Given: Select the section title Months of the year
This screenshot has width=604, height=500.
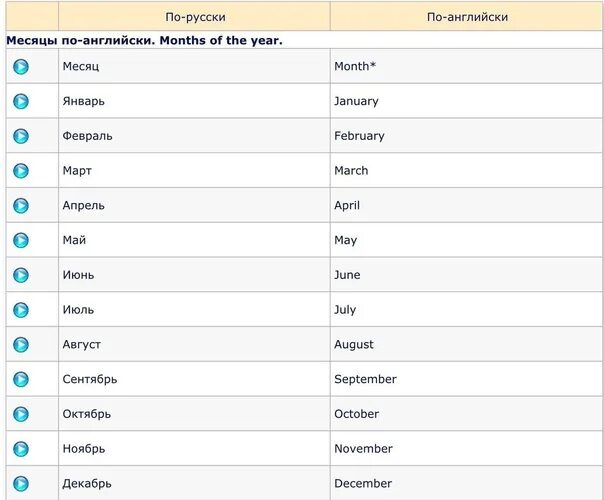Looking at the screenshot, I should (x=144, y=41).
